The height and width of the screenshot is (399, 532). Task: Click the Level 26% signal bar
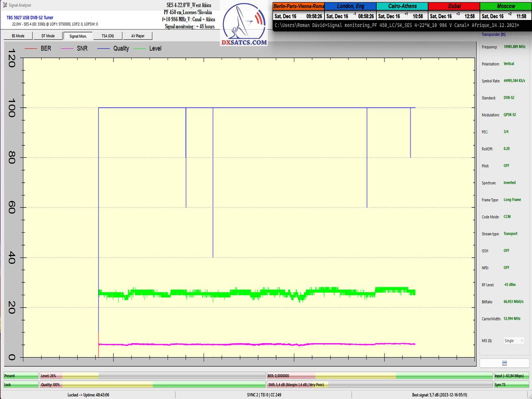152,376
